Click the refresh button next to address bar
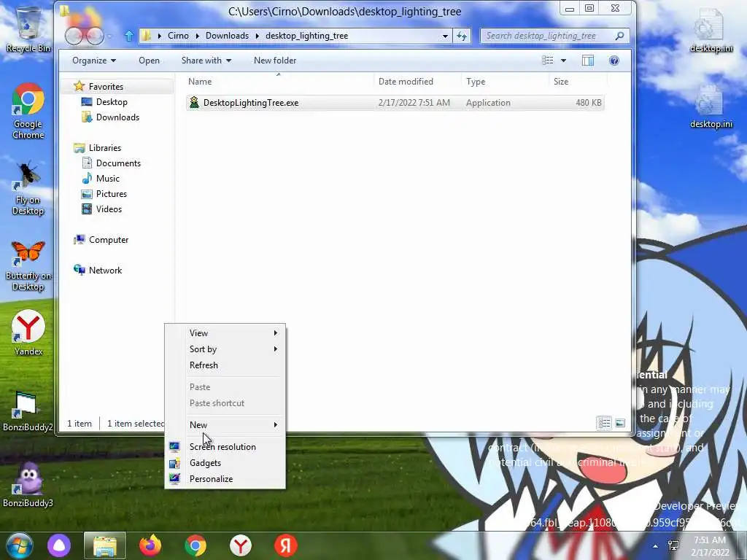Image resolution: width=747 pixels, height=560 pixels. pos(462,36)
